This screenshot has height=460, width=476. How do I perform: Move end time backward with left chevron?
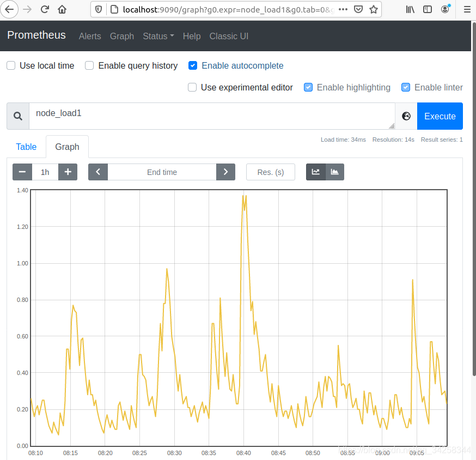[x=98, y=172]
